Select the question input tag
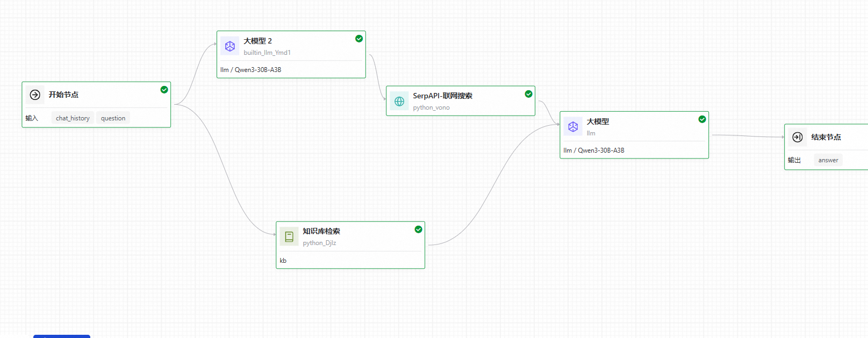 tap(113, 118)
